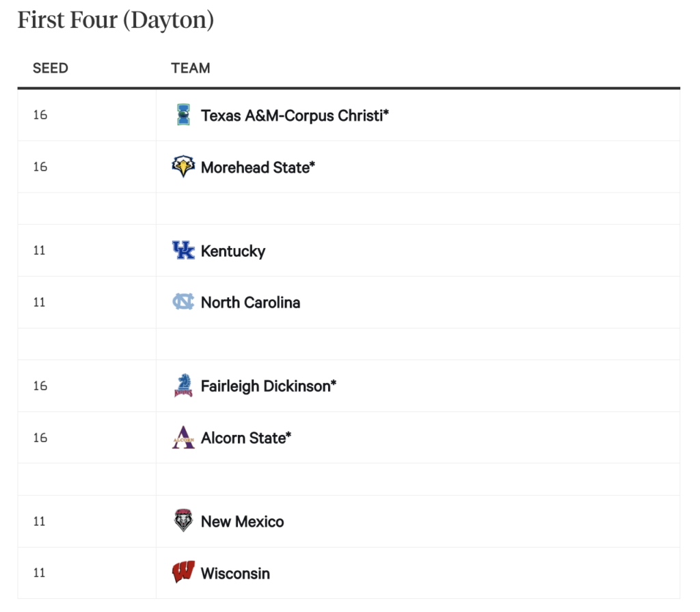Select the Wisconsin team name
The height and width of the screenshot is (612, 700).
pos(235,573)
